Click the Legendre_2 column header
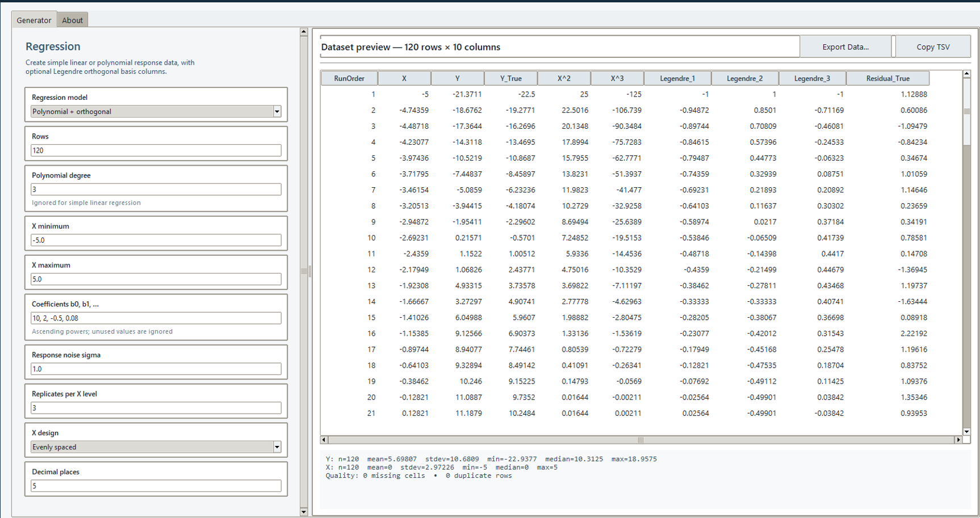The width and height of the screenshot is (980, 518). (x=745, y=78)
